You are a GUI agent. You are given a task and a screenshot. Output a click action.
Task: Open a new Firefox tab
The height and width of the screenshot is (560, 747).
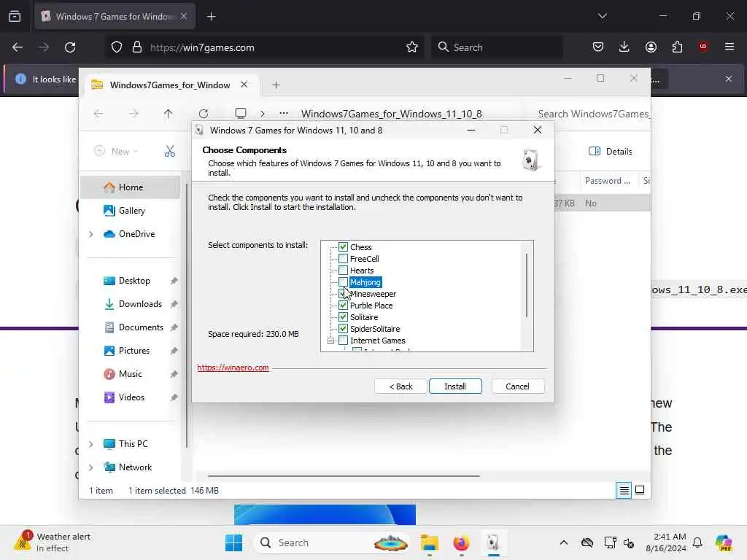[211, 17]
